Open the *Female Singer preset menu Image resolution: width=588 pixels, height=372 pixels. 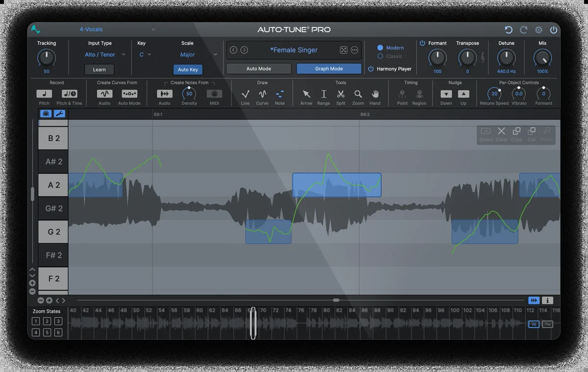294,50
